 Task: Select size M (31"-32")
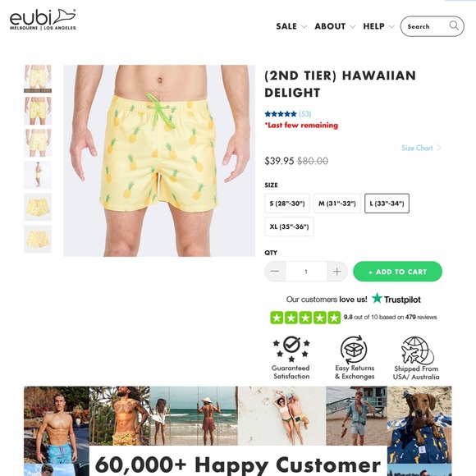pos(337,204)
